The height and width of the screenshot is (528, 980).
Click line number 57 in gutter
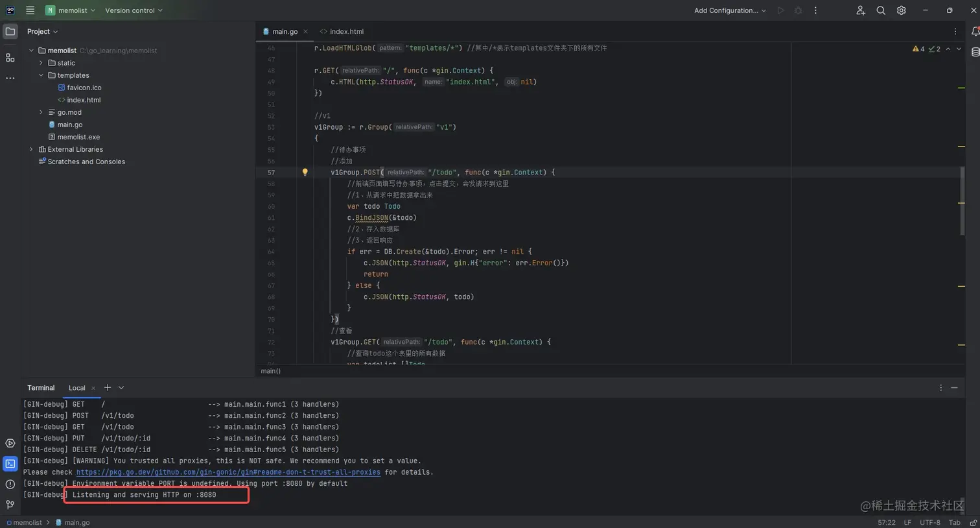tap(271, 173)
